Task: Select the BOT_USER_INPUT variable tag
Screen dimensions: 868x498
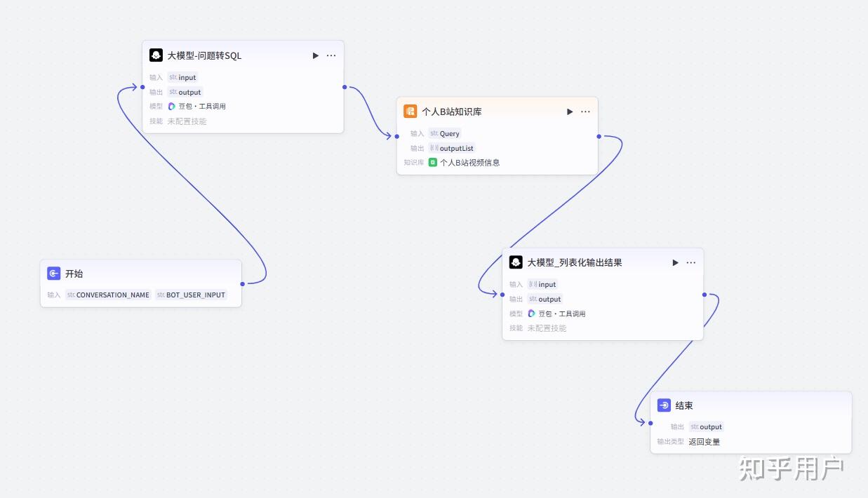Action: click(191, 295)
